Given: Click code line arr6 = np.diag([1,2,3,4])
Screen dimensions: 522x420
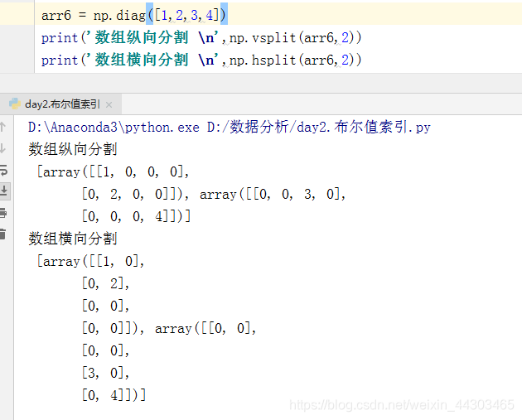Looking at the screenshot, I should pyautogui.click(x=133, y=15).
